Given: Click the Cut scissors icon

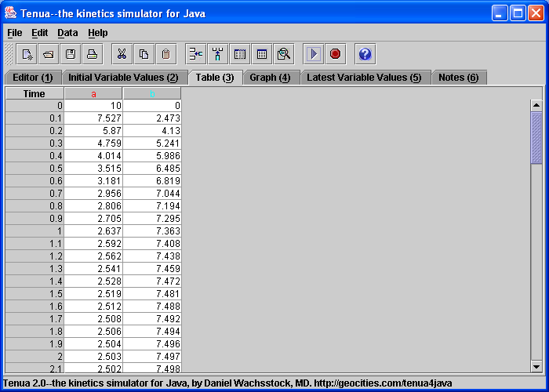Looking at the screenshot, I should coord(122,54).
